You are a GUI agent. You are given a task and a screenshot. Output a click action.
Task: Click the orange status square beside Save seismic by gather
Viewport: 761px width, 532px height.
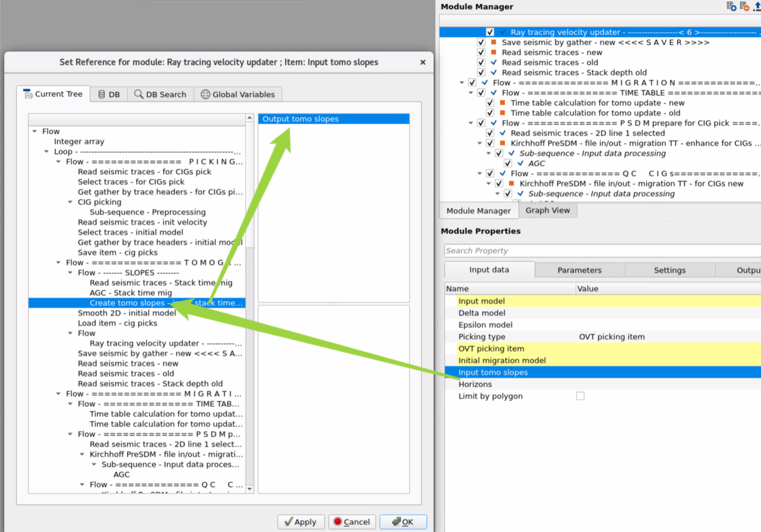[x=493, y=43]
